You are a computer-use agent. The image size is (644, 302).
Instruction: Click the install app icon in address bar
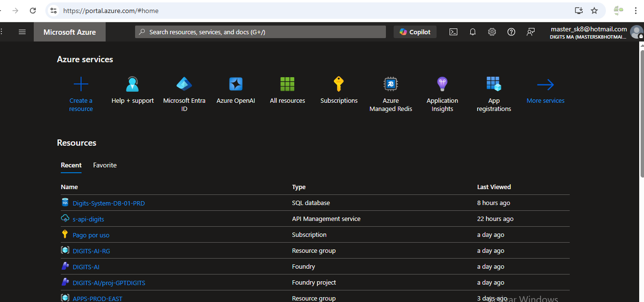(579, 10)
